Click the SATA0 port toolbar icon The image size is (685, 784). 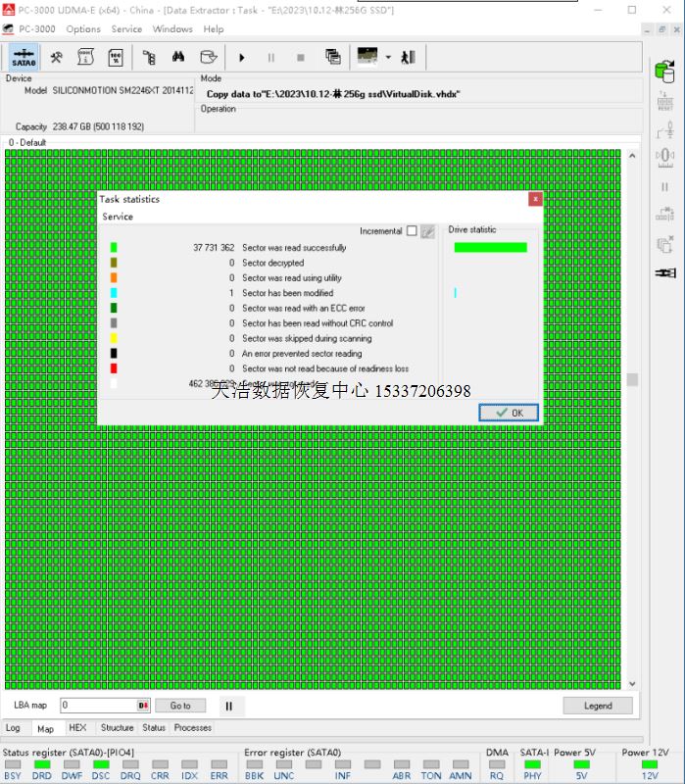[x=24, y=58]
